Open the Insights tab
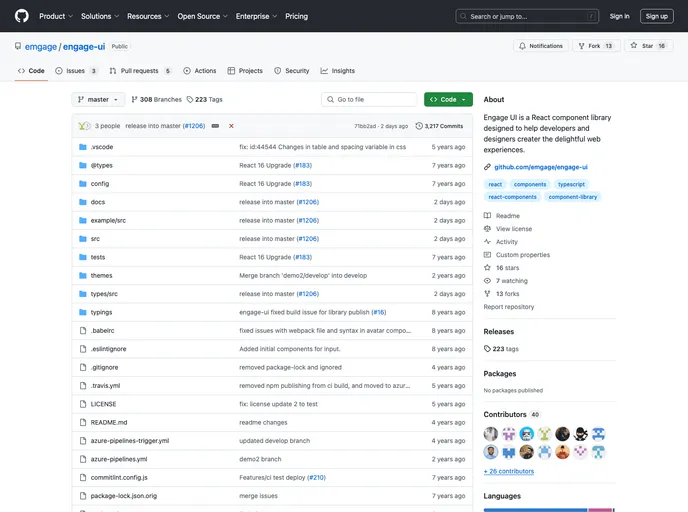Screen dimensions: 688x512 point(337,71)
